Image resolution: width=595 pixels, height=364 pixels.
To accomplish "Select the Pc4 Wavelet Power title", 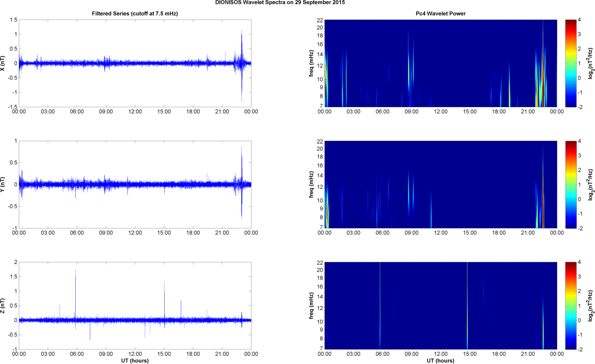I will 440,14.
